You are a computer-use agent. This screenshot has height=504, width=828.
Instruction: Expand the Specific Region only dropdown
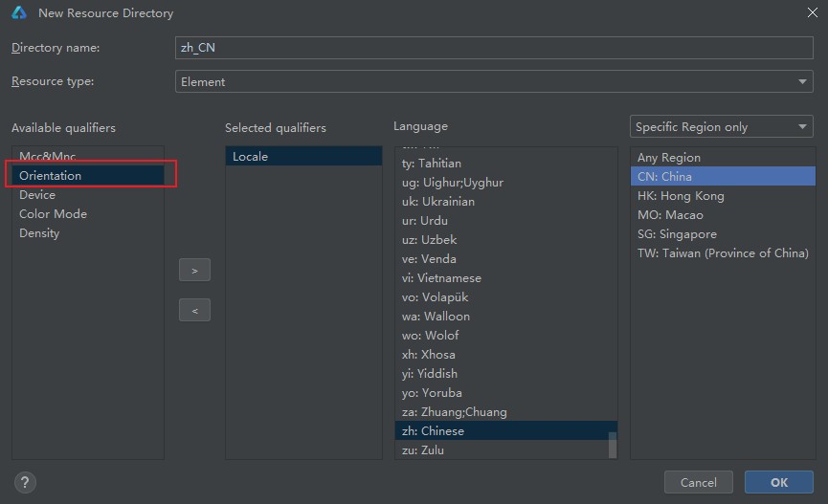click(x=722, y=127)
